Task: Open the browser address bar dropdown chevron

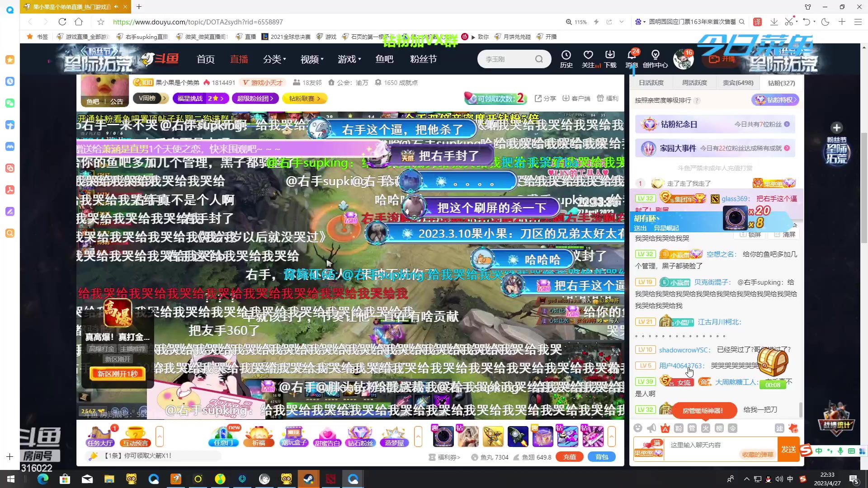Action: (x=622, y=22)
